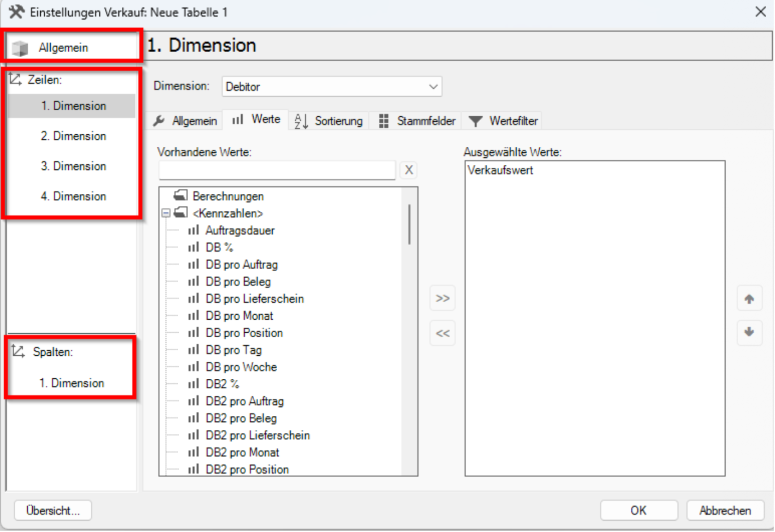Click the tools icon in title bar
Viewport: 775px width, 532px height.
point(17,12)
